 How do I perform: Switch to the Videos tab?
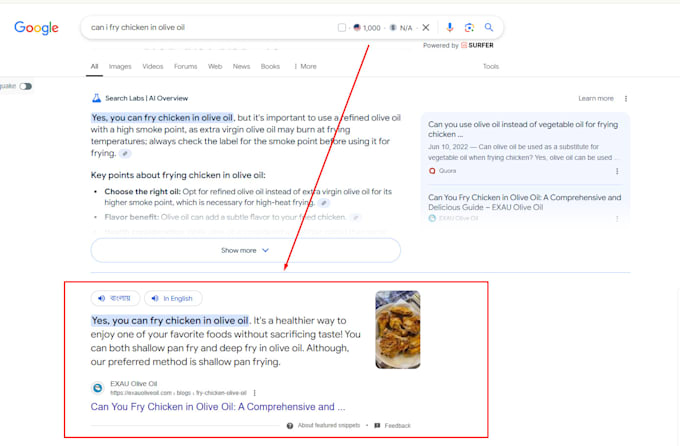[153, 66]
